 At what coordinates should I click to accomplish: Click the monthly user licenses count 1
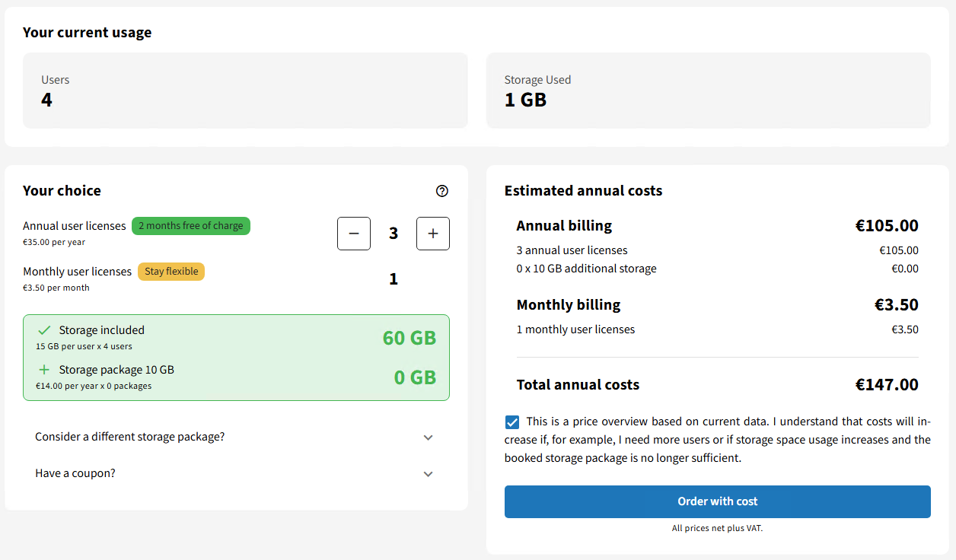(394, 279)
